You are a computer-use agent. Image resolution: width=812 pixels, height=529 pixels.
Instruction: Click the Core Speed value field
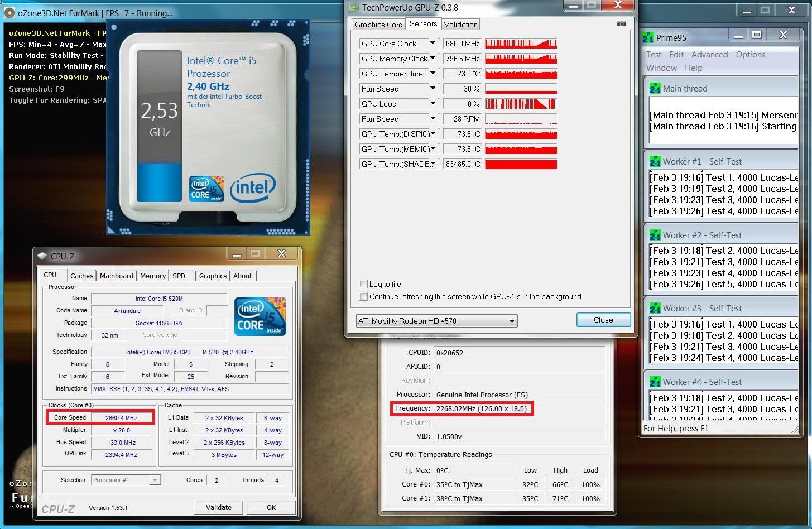(x=121, y=417)
